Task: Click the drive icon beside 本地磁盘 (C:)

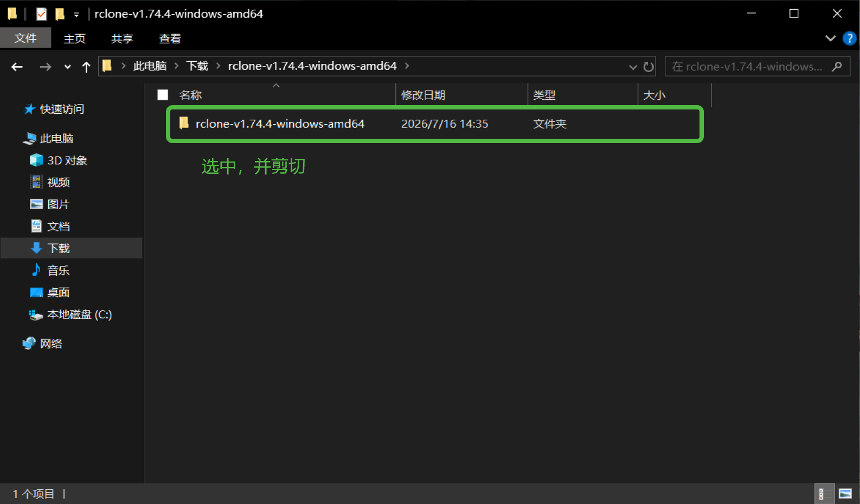Action: click(36, 315)
